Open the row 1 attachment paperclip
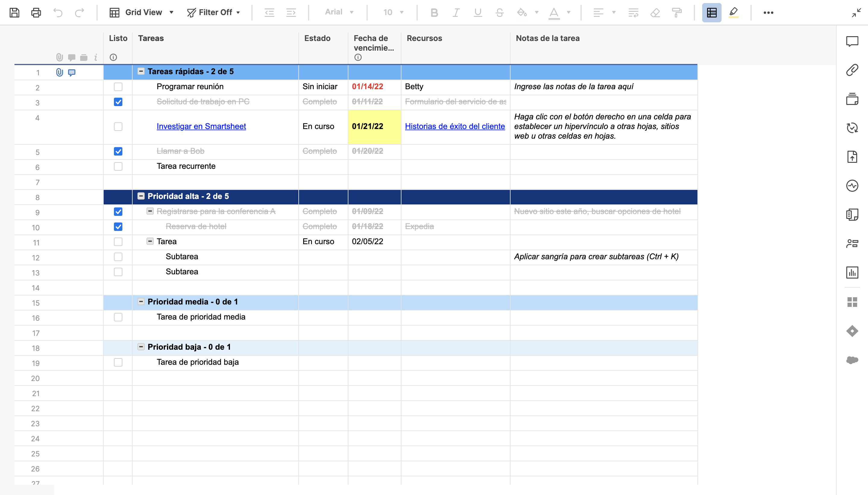 click(59, 72)
